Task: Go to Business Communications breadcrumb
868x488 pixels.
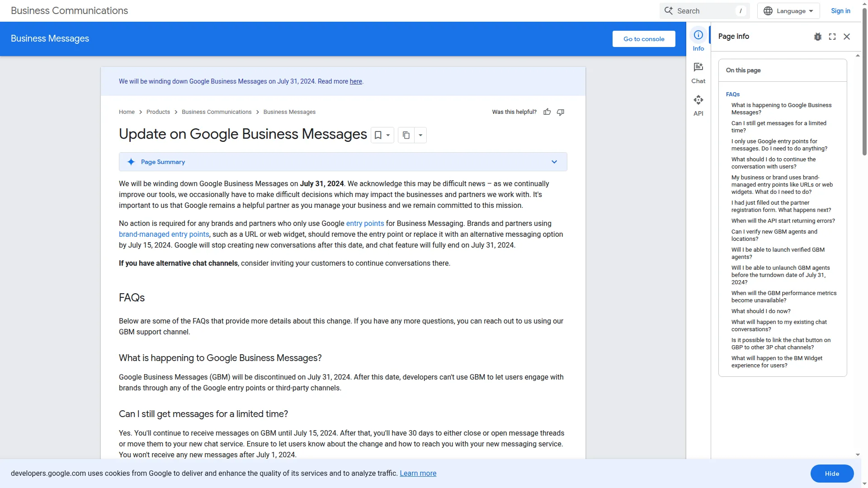Action: coord(217,112)
